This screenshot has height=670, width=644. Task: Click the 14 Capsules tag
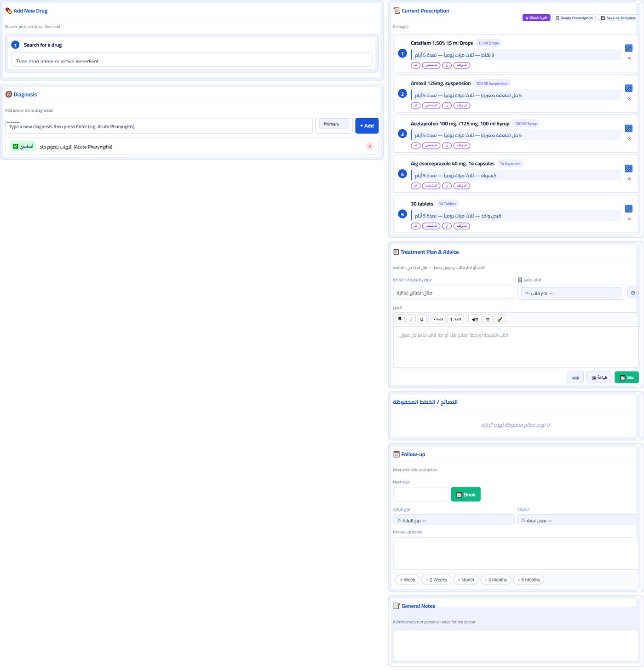pyautogui.click(x=510, y=164)
